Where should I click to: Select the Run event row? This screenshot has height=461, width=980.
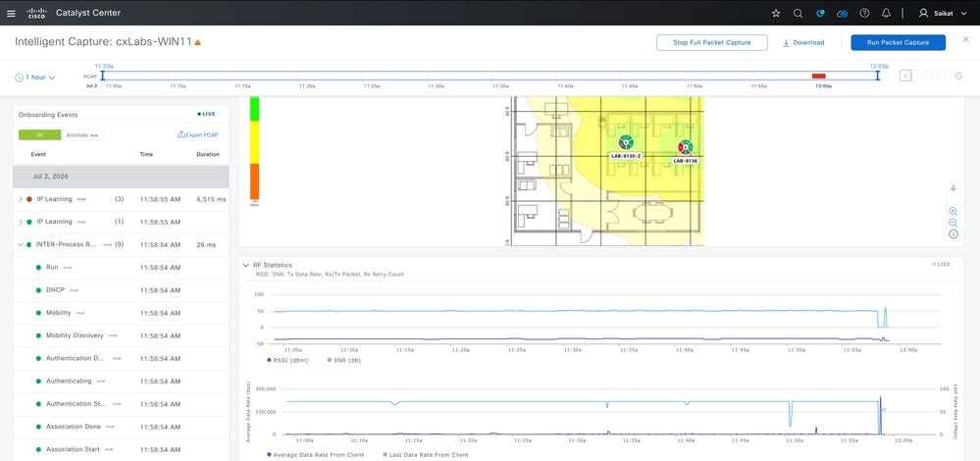pyautogui.click(x=121, y=268)
